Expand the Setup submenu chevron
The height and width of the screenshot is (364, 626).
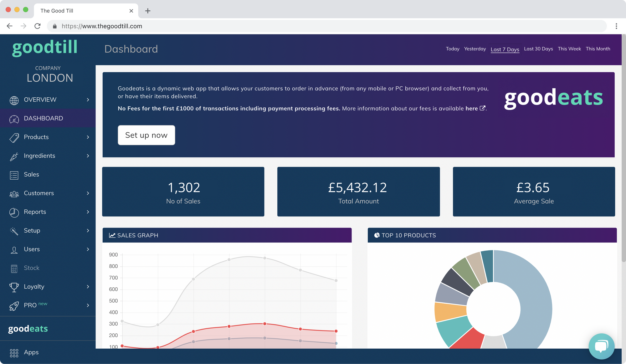pos(88,231)
